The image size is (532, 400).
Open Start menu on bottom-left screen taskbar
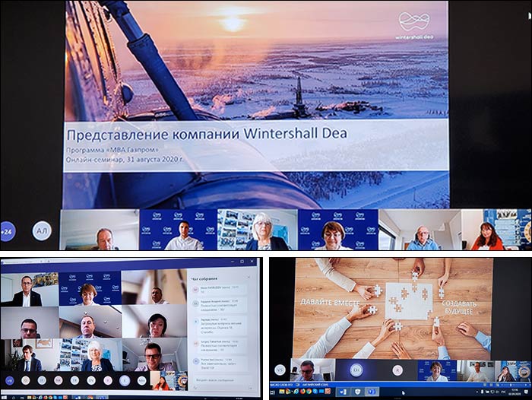[4, 398]
